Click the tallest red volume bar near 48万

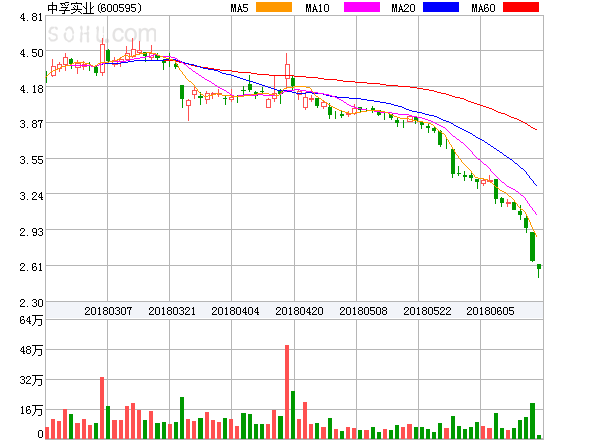coord(287,392)
